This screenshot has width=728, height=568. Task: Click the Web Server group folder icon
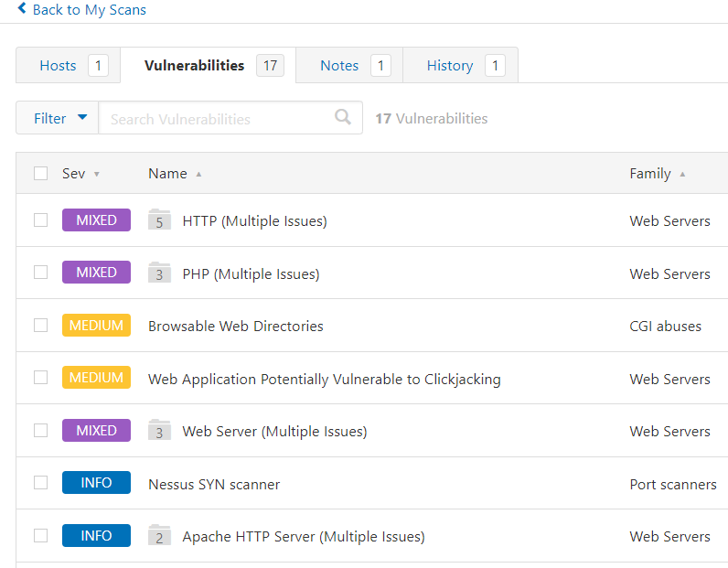pyautogui.click(x=159, y=430)
